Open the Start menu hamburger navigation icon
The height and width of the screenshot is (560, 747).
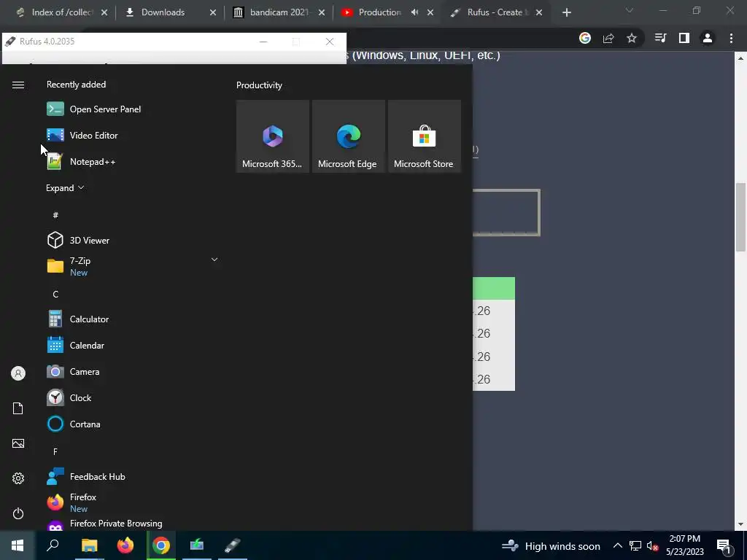point(18,85)
